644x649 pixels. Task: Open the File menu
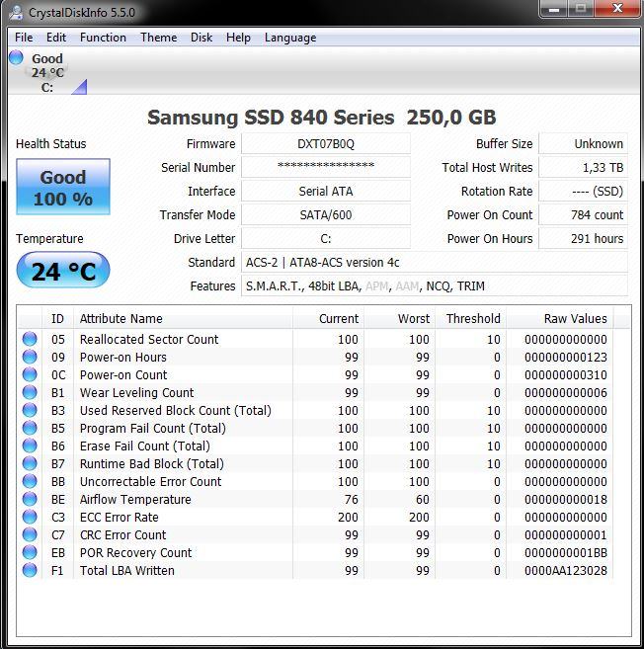pos(24,38)
